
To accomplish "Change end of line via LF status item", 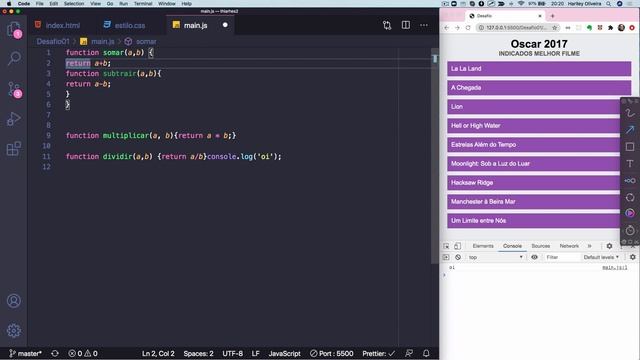I will [256, 353].
